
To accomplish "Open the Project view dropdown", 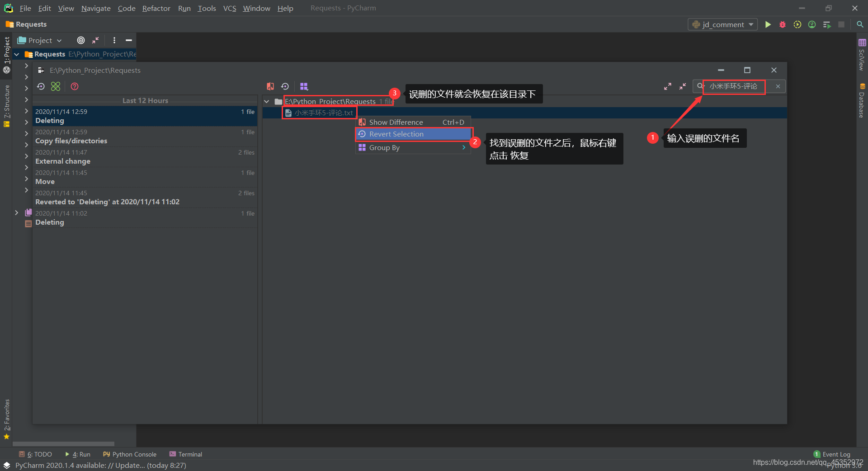I will coord(39,40).
